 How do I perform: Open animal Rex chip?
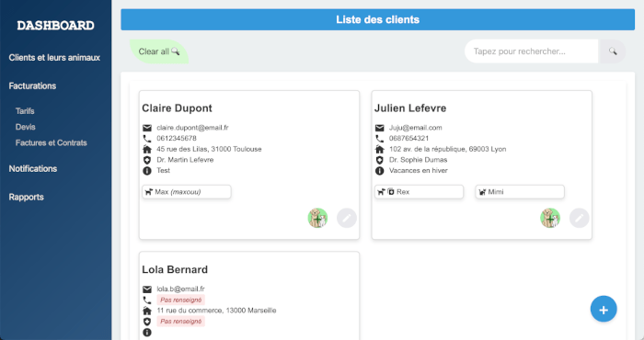pos(419,192)
